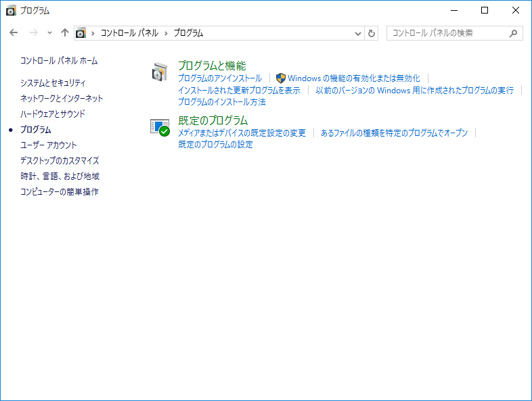Expand chevron after the address bar icon
This screenshot has height=401, width=532.
click(93, 33)
